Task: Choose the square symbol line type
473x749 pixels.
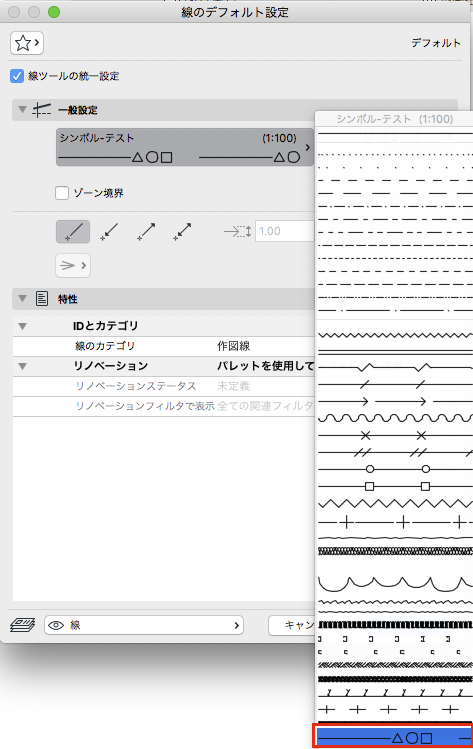Action: click(x=395, y=486)
